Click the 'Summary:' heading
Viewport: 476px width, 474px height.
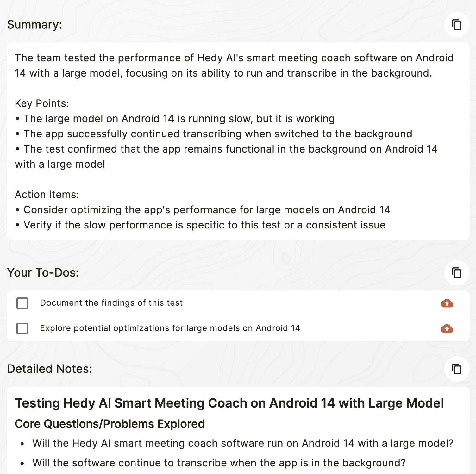click(x=35, y=25)
